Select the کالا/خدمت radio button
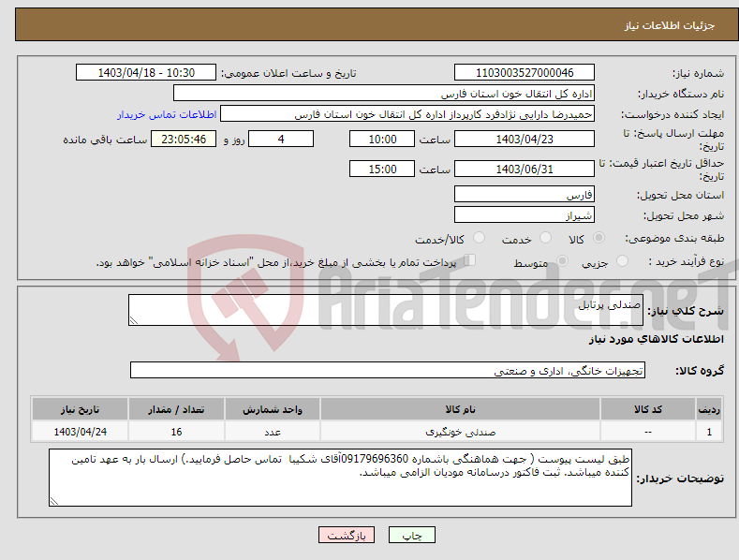The width and height of the screenshot is (739, 560). click(x=479, y=238)
